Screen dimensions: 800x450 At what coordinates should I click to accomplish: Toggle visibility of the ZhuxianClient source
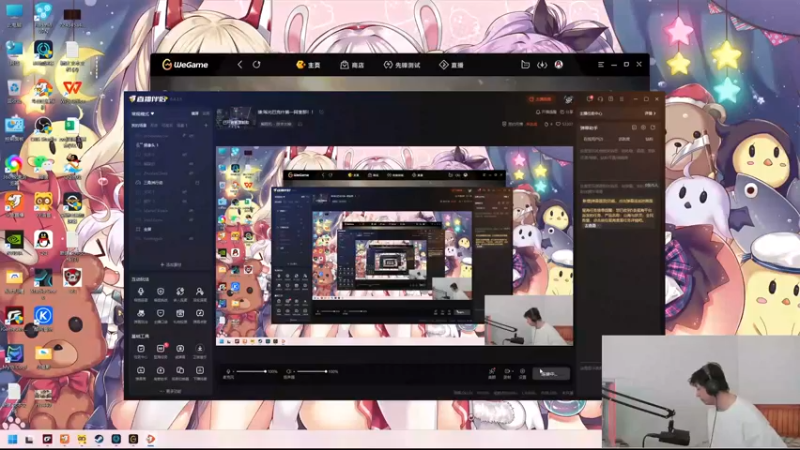191,173
